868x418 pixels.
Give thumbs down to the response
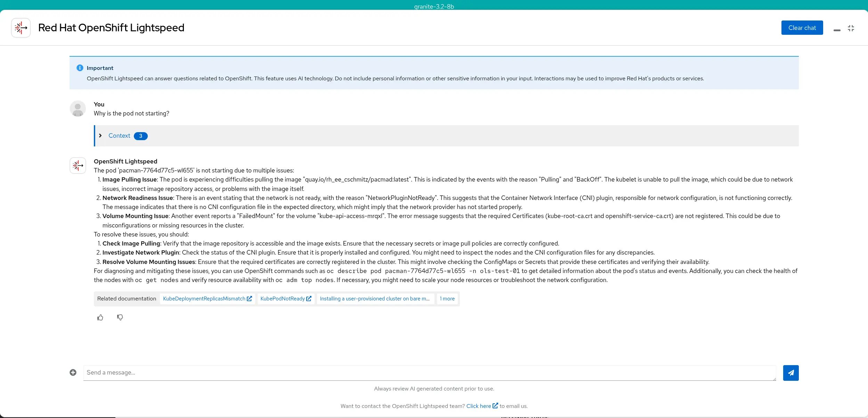coord(120,317)
